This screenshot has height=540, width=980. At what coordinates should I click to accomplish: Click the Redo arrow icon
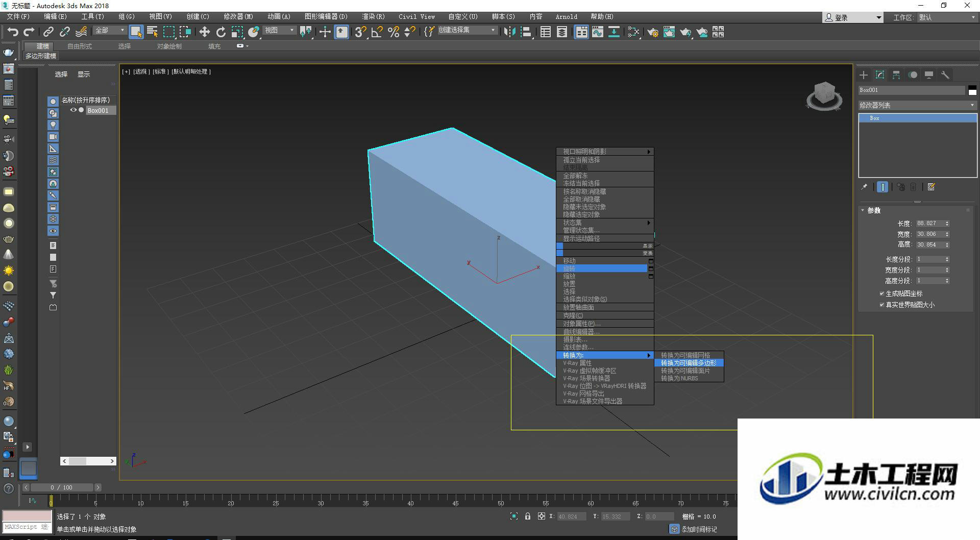[x=29, y=32]
